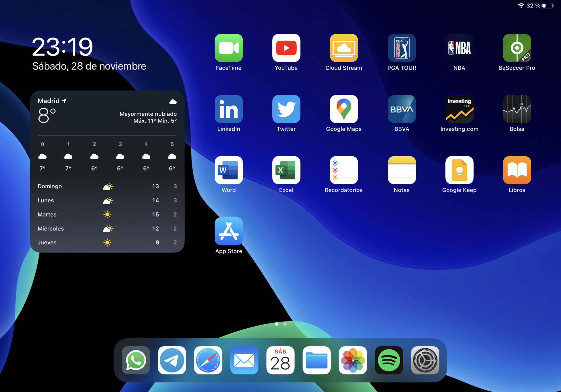Image resolution: width=561 pixels, height=392 pixels.
Task: Tap the 8° current temperature
Action: [47, 115]
